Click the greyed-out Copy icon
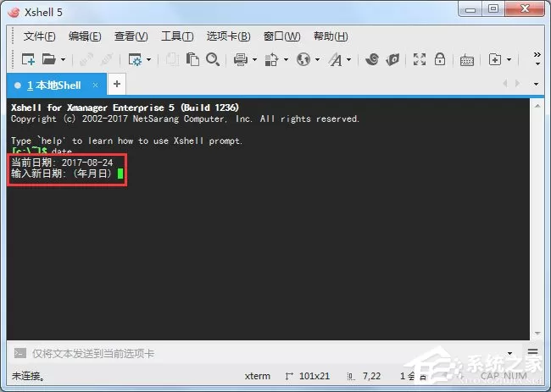This screenshot has width=551, height=392. click(x=172, y=59)
